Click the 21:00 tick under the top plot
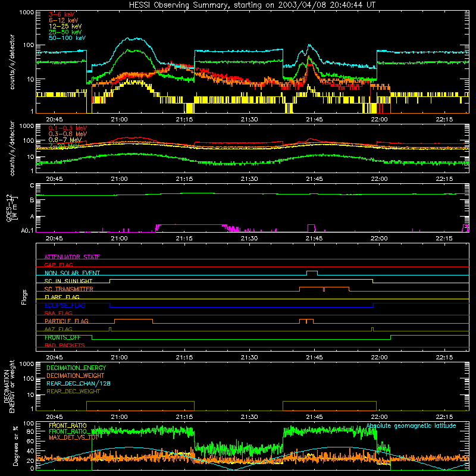476x476 pixels. pyautogui.click(x=120, y=120)
